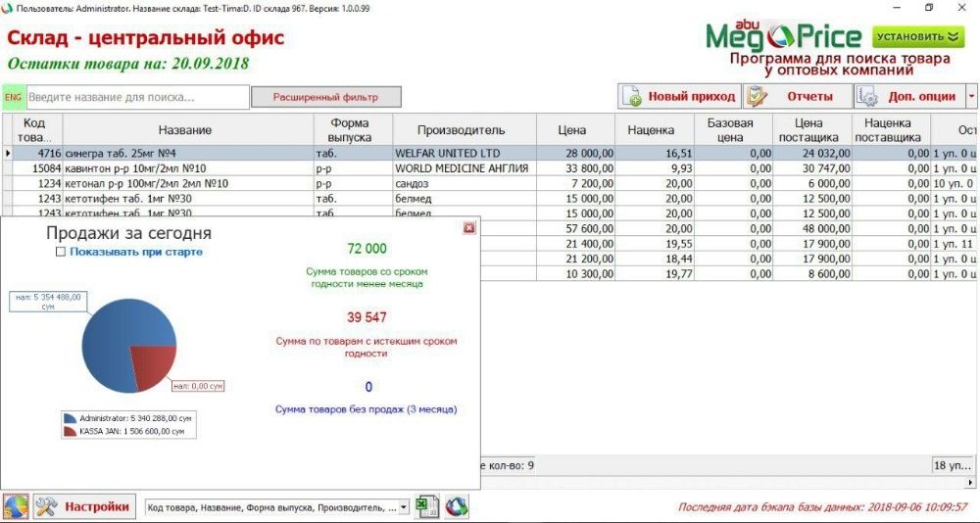
Task: Click the abu MegaPrice logo banner
Action: 784,37
